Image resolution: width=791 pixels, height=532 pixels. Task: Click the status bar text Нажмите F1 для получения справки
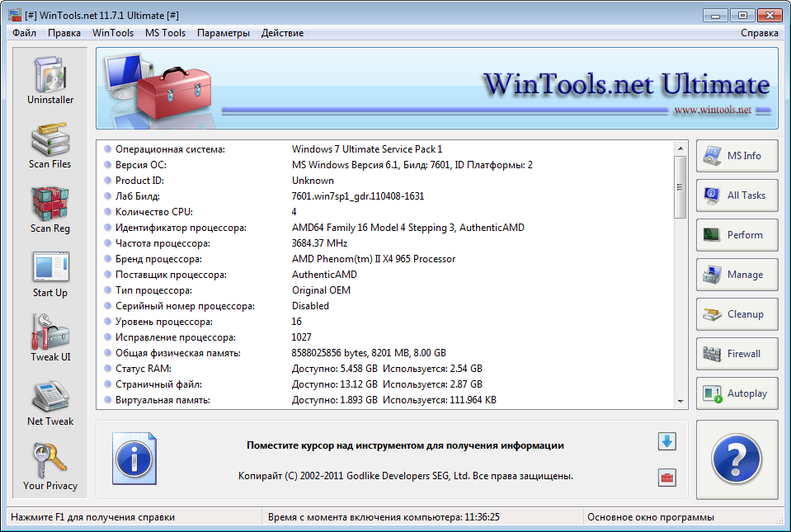point(93,517)
